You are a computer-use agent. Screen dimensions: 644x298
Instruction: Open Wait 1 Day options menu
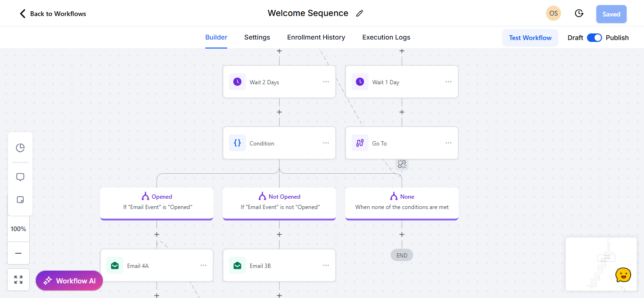[x=448, y=82]
